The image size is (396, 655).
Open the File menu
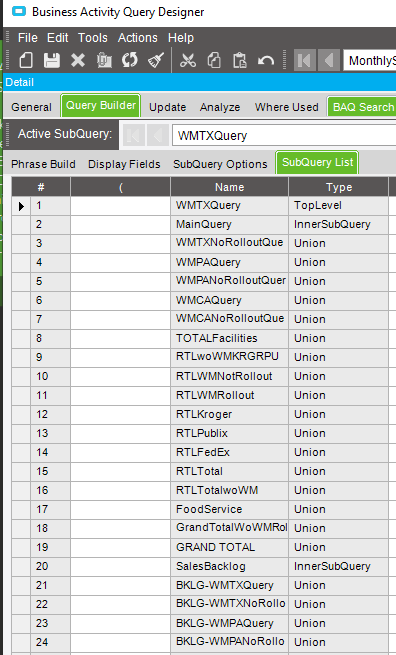tap(28, 38)
